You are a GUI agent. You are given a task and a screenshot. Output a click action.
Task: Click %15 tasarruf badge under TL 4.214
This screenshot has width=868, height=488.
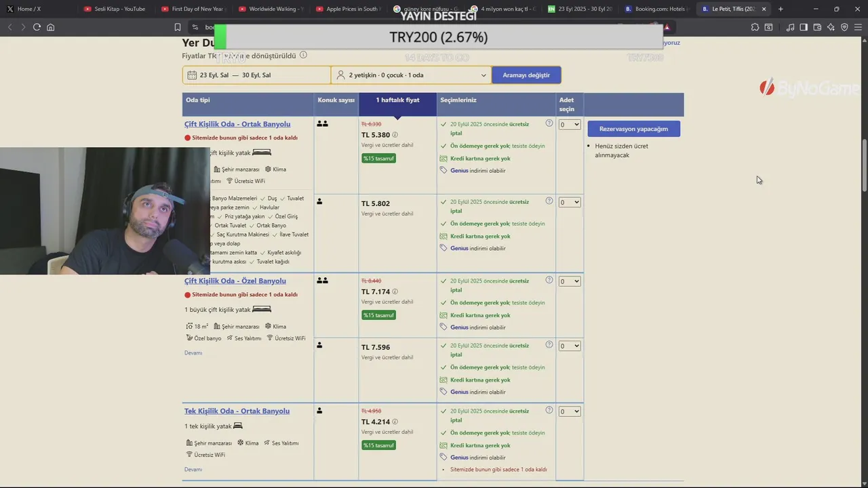[378, 445]
